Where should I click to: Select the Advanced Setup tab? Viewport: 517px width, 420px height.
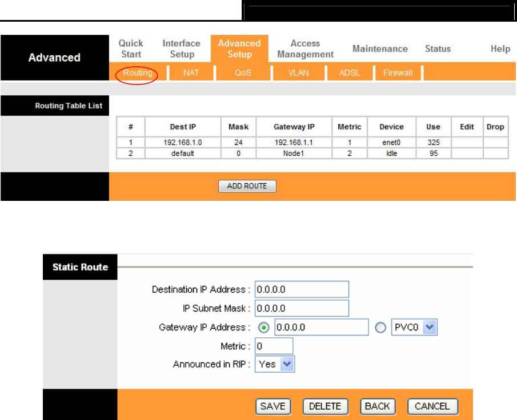(239, 49)
